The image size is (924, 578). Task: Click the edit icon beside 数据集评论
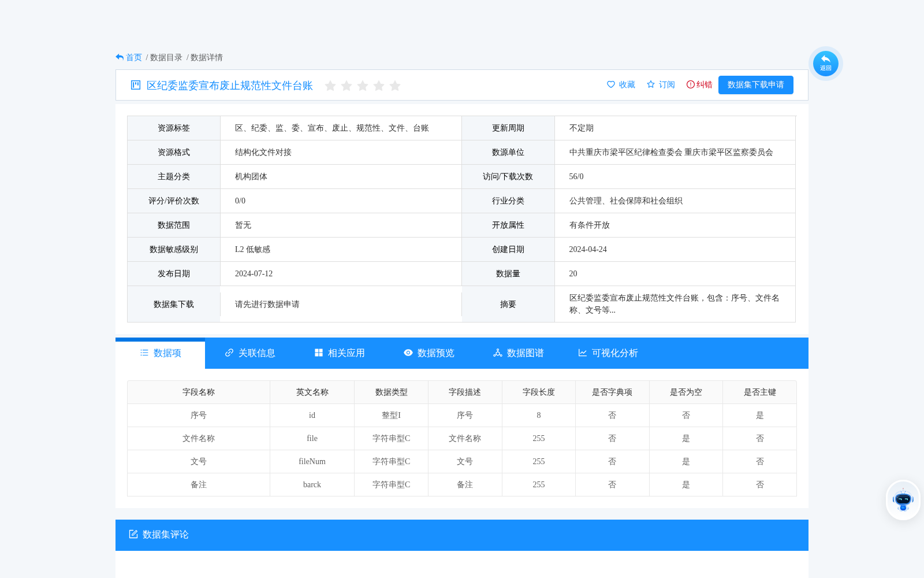(133, 534)
